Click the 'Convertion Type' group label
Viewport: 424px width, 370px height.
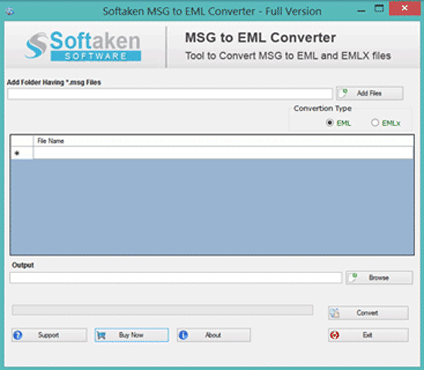[x=322, y=108]
